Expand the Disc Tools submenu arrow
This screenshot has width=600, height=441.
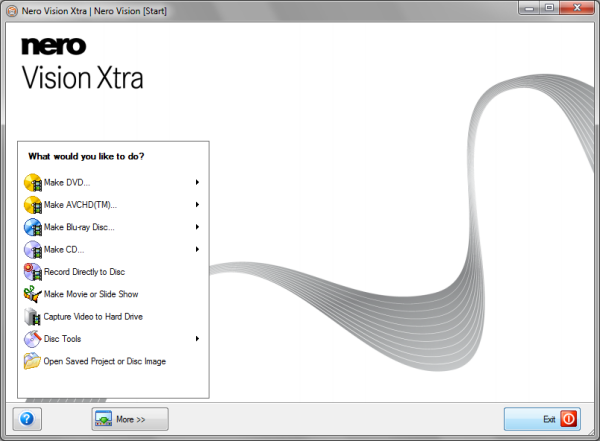[198, 339]
